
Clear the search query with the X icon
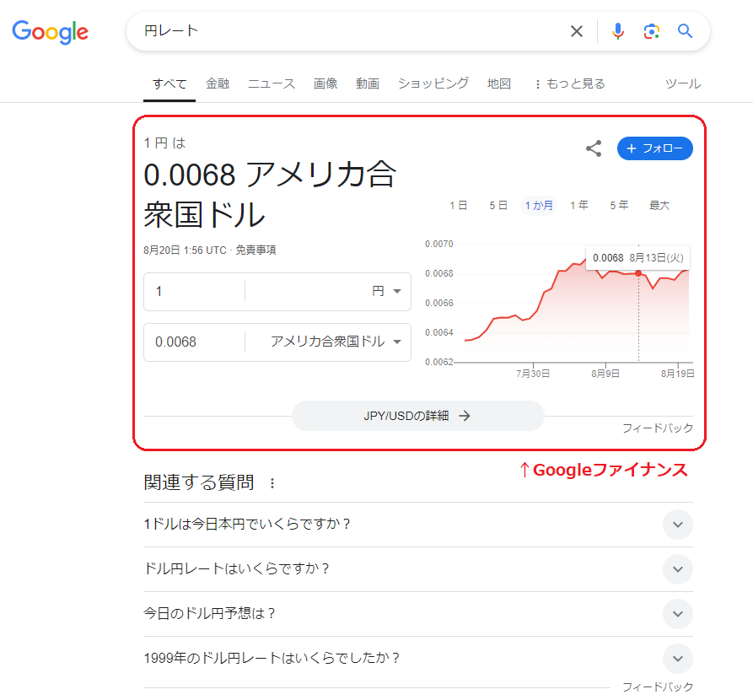point(577,30)
